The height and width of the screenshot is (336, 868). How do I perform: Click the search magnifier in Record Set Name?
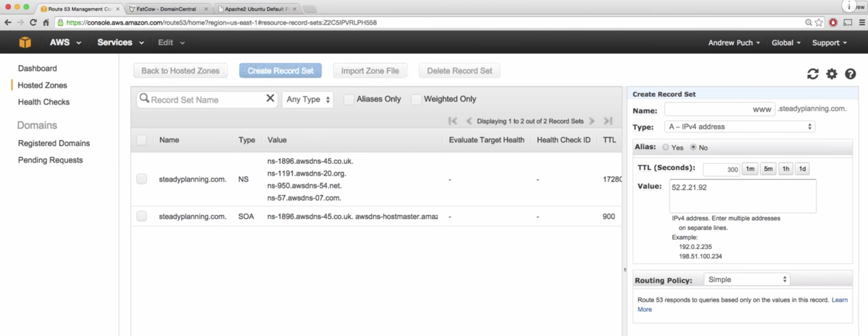[144, 98]
